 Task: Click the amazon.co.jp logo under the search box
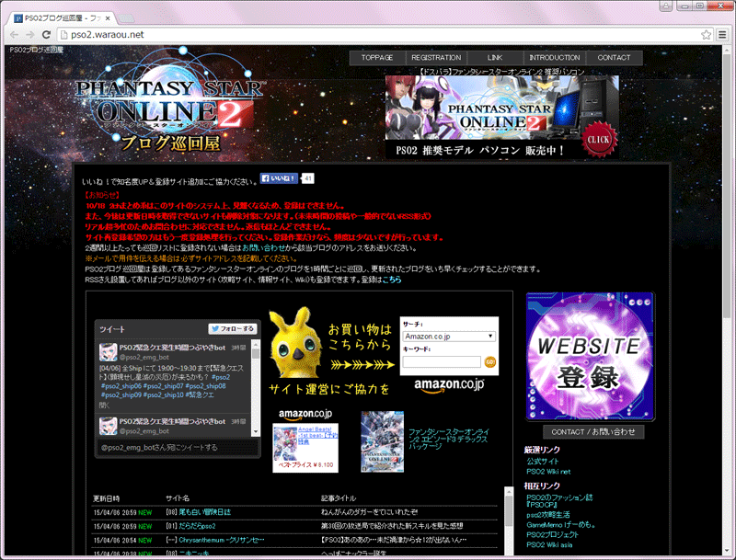click(x=449, y=385)
